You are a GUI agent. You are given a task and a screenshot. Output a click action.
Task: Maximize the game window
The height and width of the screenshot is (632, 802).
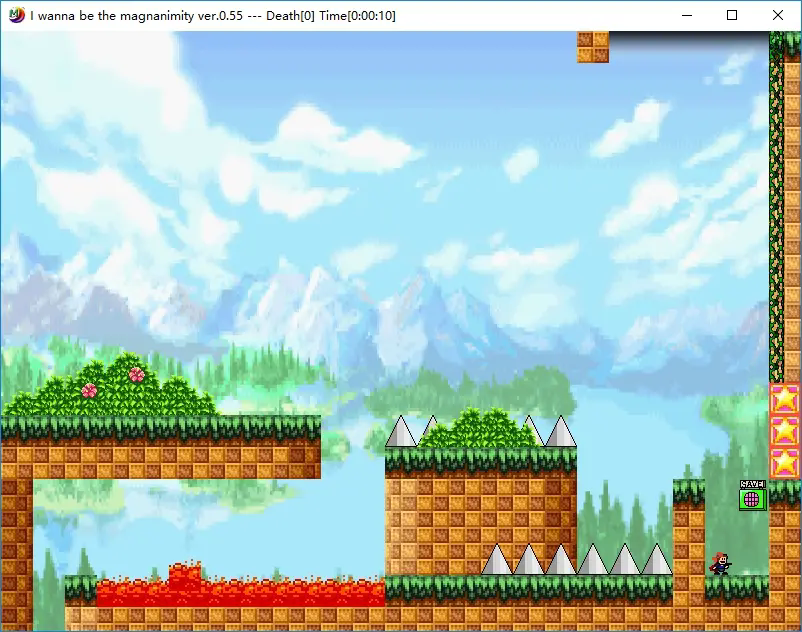(x=732, y=15)
